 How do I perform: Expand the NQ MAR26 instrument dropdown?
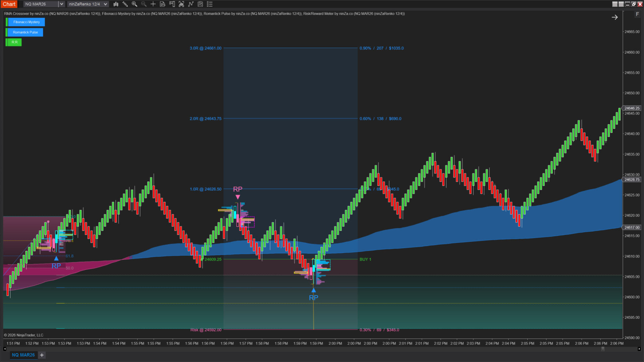pos(61,4)
